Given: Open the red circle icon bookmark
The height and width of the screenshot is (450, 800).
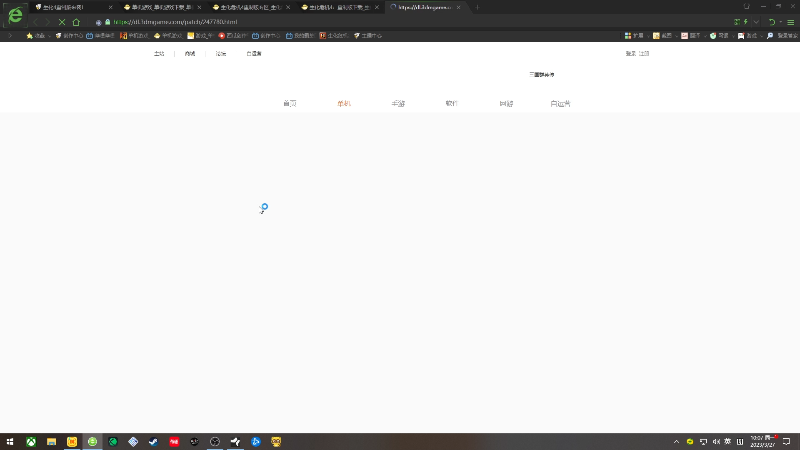Looking at the screenshot, I should tap(233, 36).
